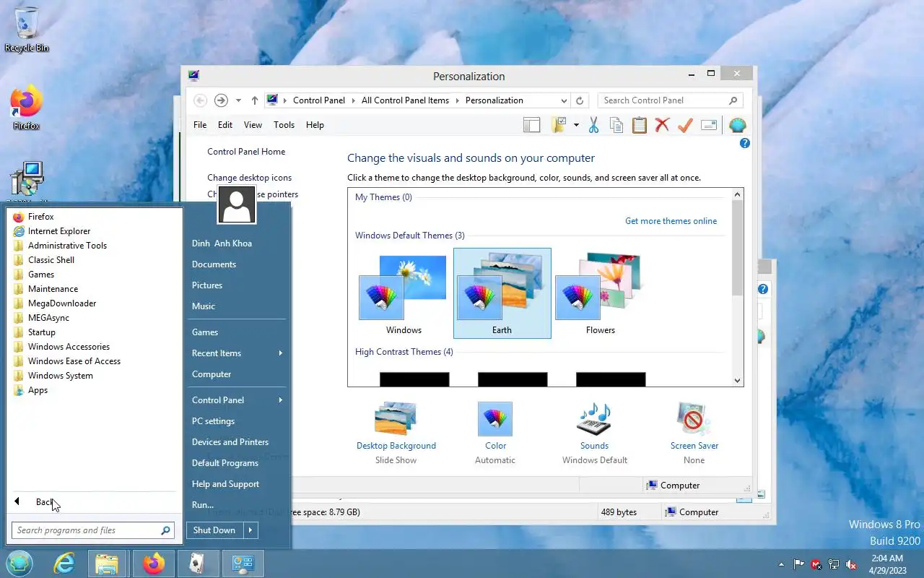924x578 pixels.
Task: Click the muted speaker tray icon
Action: [852, 564]
